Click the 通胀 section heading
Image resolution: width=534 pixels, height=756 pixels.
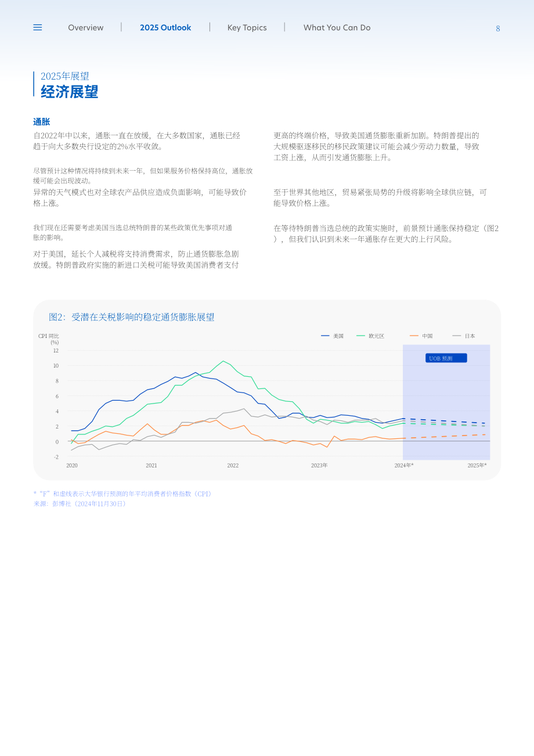coord(41,122)
